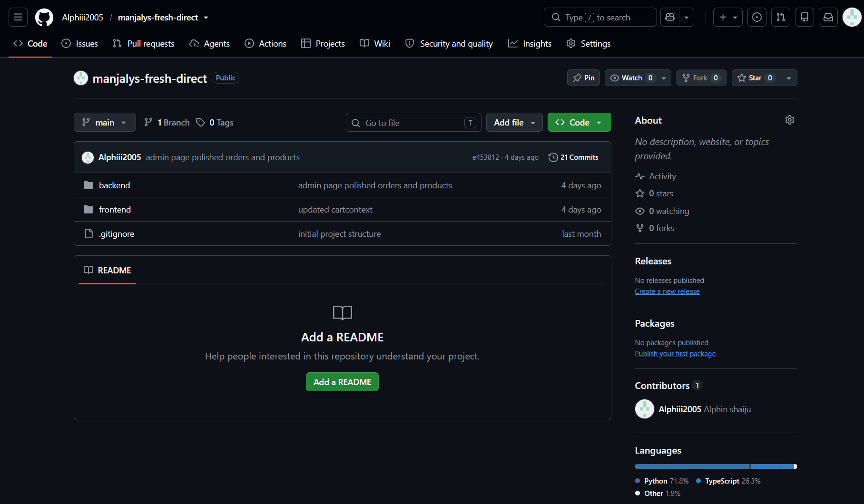Image resolution: width=864 pixels, height=504 pixels.
Task: Click Create a new release link
Action: click(667, 291)
